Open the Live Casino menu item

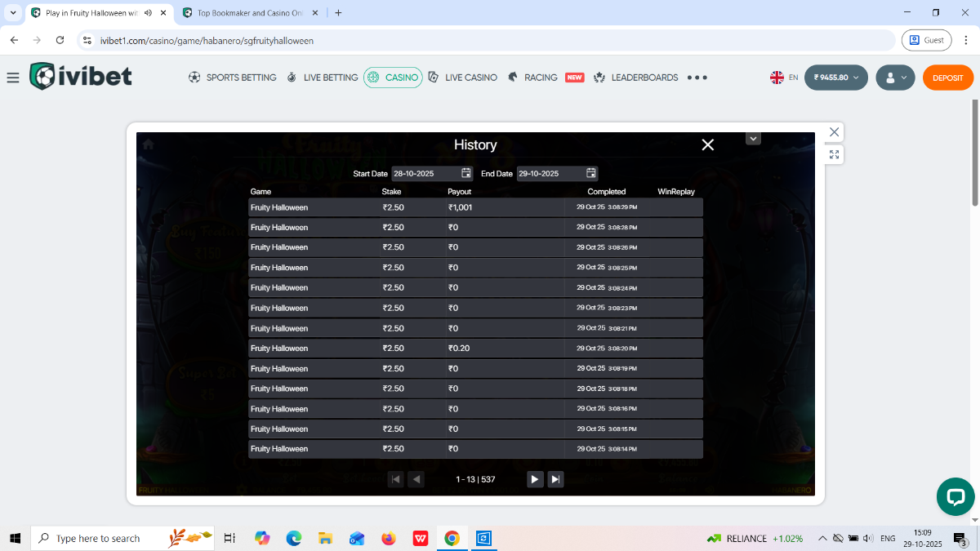click(x=462, y=78)
